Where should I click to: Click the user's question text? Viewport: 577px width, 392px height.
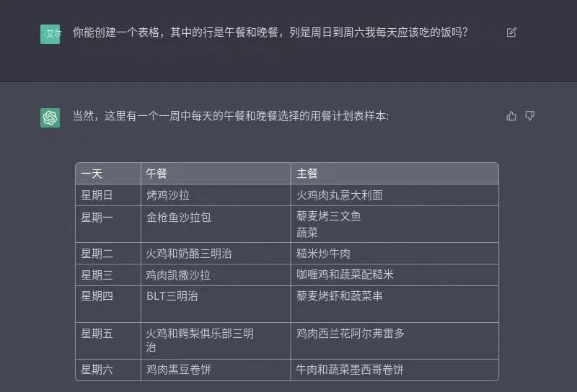pos(270,32)
